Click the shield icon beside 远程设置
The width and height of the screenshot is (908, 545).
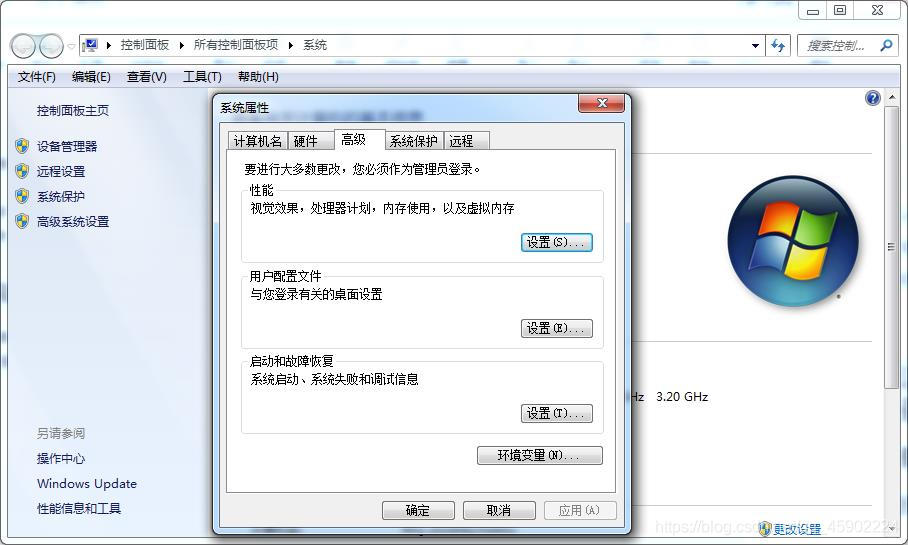tap(22, 171)
